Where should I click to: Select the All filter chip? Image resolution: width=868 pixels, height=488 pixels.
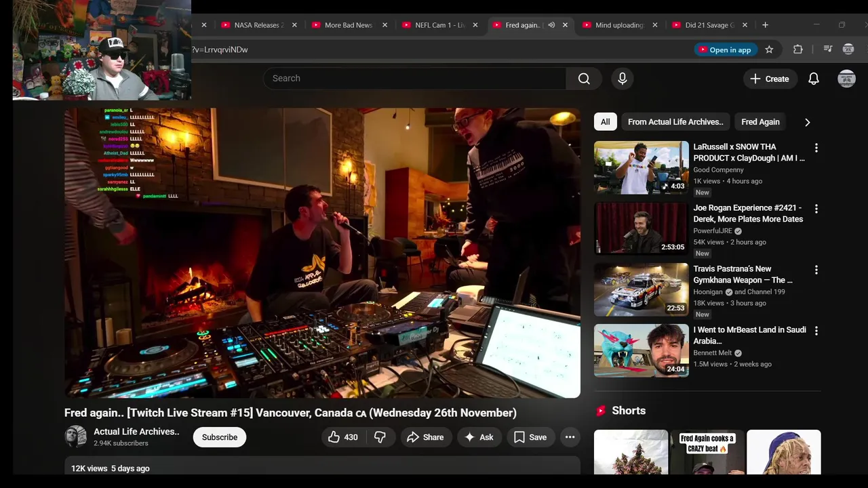coord(605,122)
